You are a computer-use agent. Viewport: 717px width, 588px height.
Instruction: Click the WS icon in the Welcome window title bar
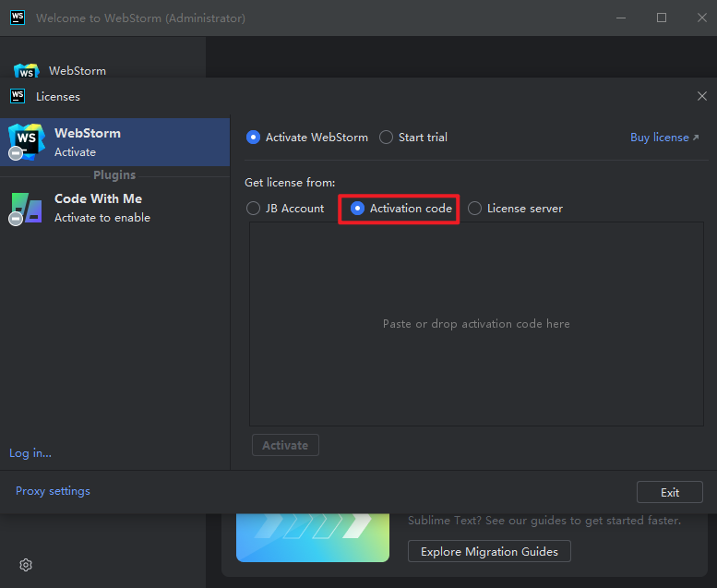coord(18,18)
